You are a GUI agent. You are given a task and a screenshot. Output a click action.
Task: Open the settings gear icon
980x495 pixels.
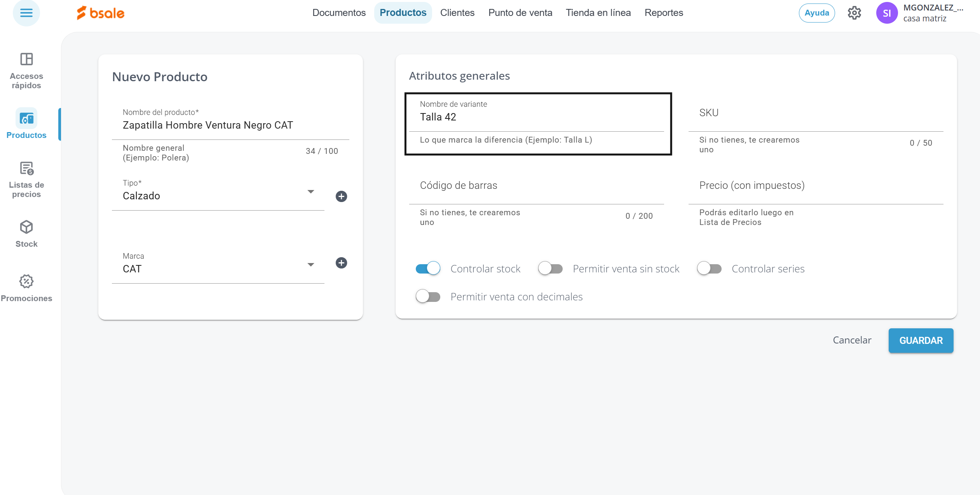[x=854, y=13]
